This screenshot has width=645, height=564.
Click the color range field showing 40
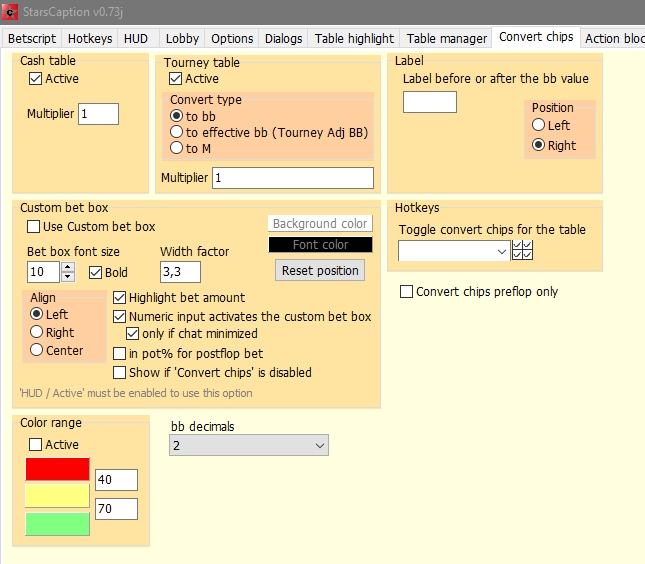tap(116, 480)
